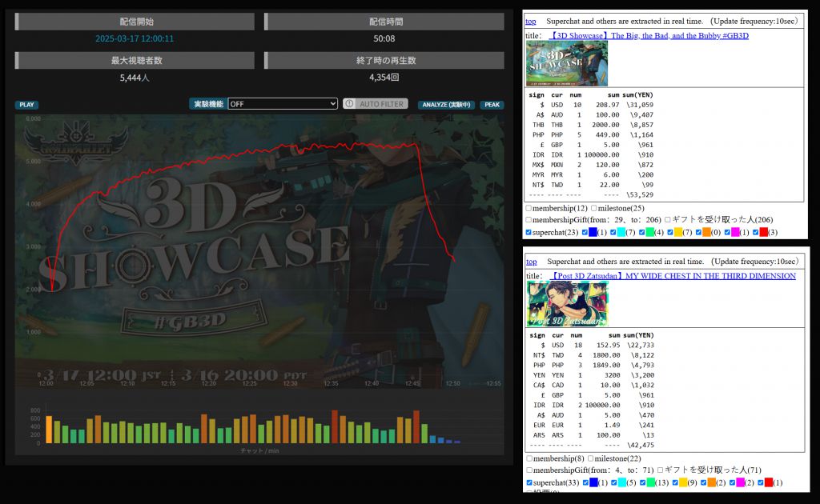Click the 3D Showcase thumbnail image
Screen dimensions: 820x504
tap(567, 64)
